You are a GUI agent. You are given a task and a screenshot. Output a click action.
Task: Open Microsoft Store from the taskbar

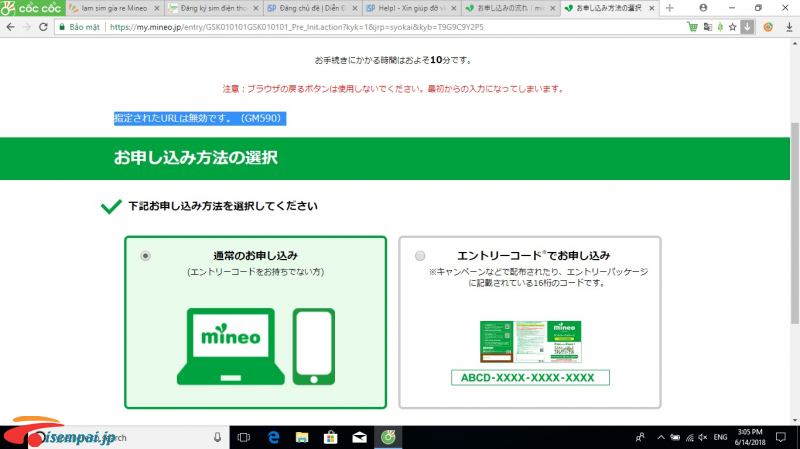331,437
